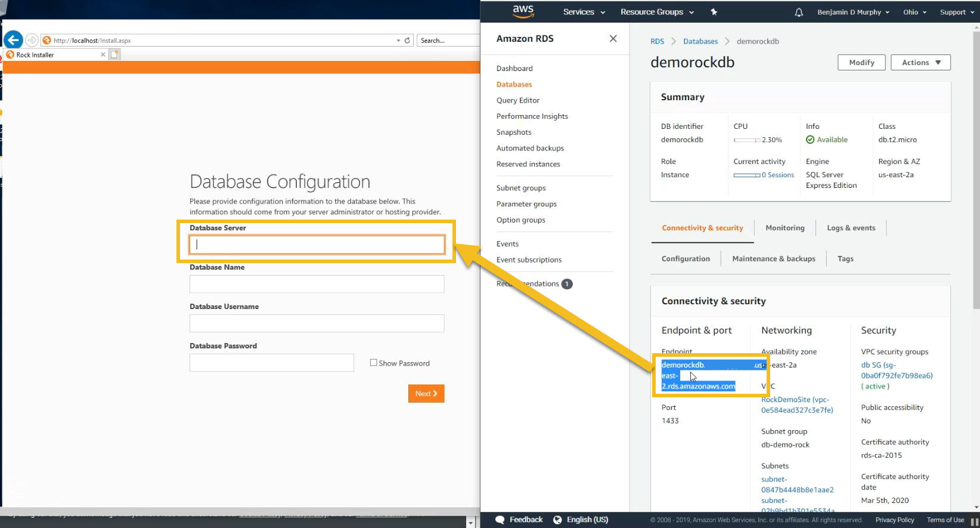Screen dimensions: 980x528
Task: Open Automated backups in sidebar
Action: point(530,148)
